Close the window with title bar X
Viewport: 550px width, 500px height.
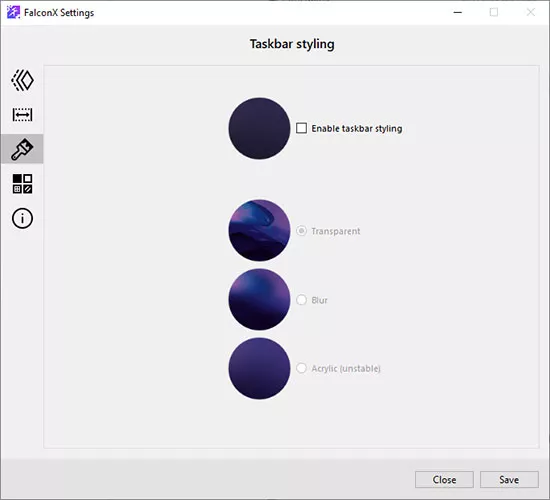coord(531,12)
